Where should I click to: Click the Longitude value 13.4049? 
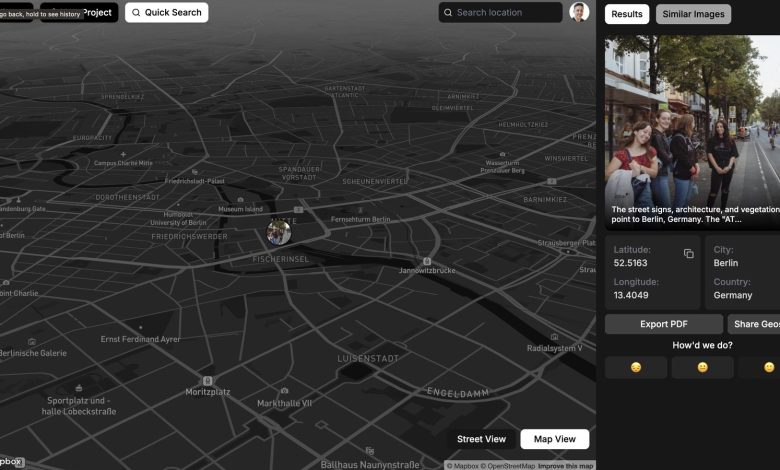coord(631,295)
